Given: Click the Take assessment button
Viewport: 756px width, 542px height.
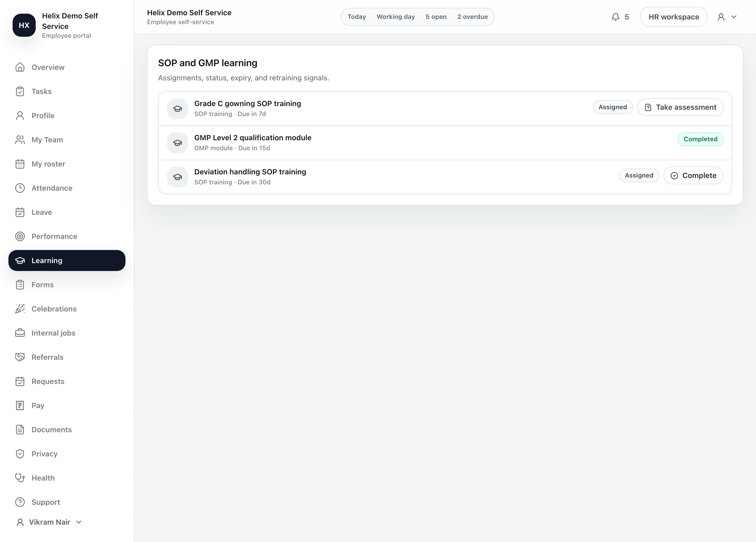Looking at the screenshot, I should click(680, 107).
